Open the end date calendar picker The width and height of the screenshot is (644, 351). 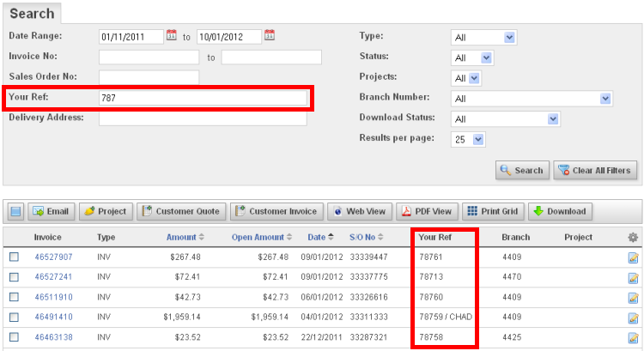tap(270, 35)
